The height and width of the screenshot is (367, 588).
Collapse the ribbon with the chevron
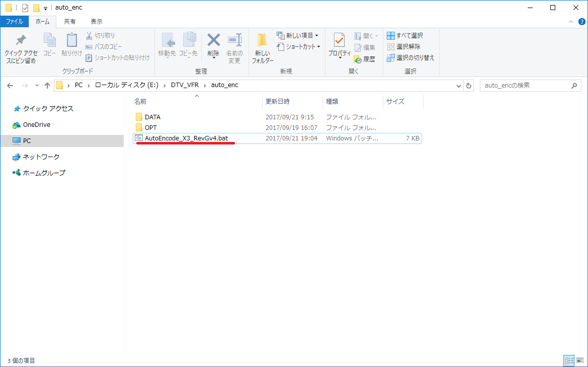(x=571, y=22)
